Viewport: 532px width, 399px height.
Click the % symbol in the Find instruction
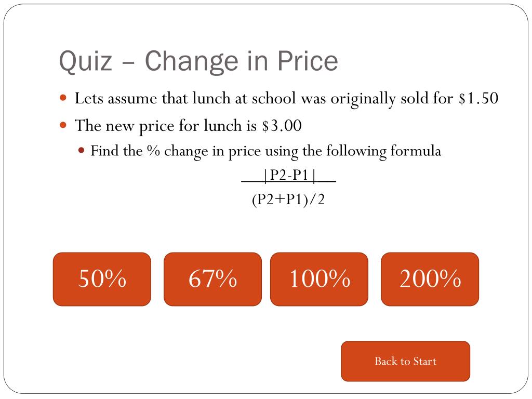coord(153,150)
